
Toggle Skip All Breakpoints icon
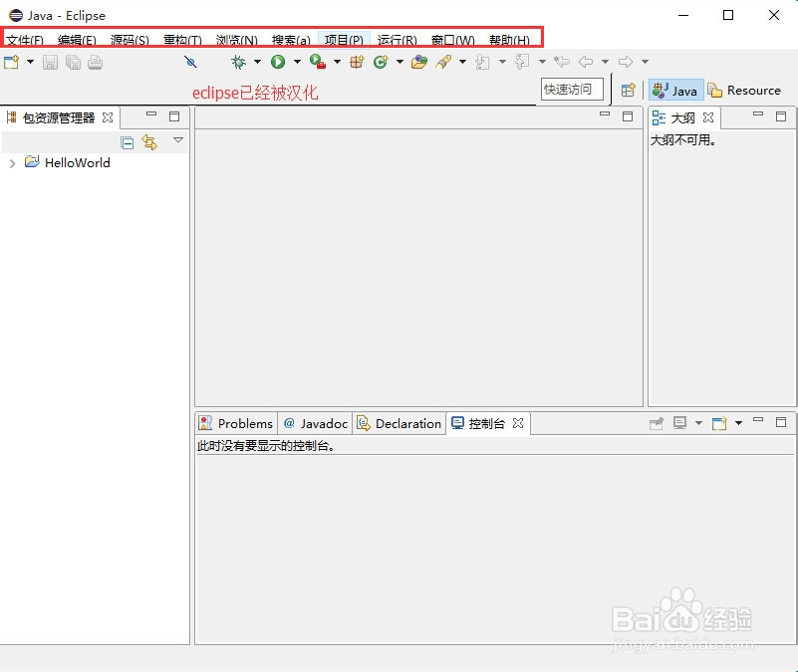click(191, 62)
